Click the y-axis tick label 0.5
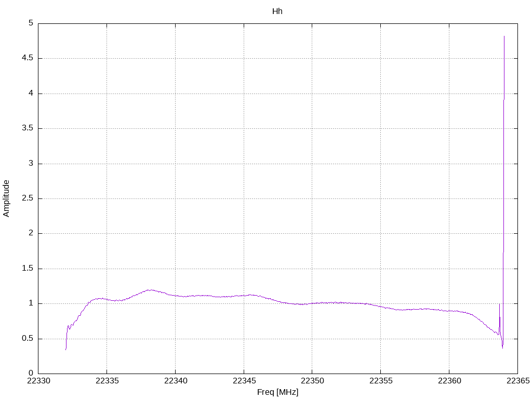Image resolution: width=532 pixels, height=399 pixels. tap(28, 339)
